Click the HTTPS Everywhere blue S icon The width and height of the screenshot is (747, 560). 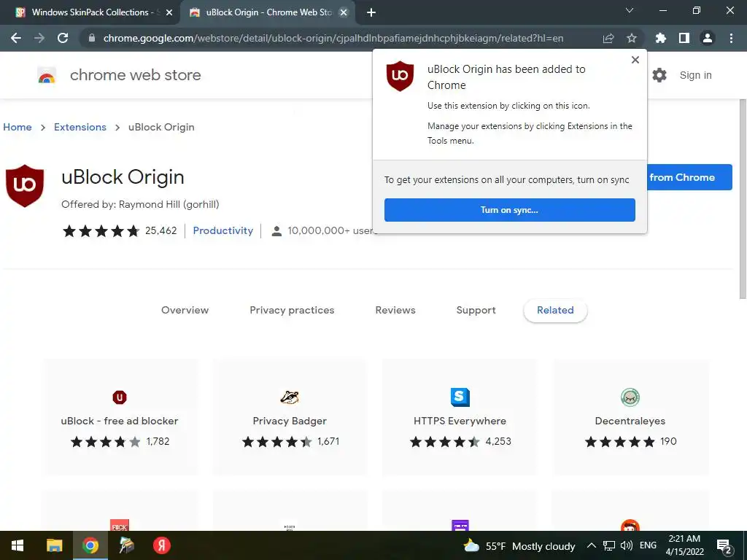tap(460, 397)
